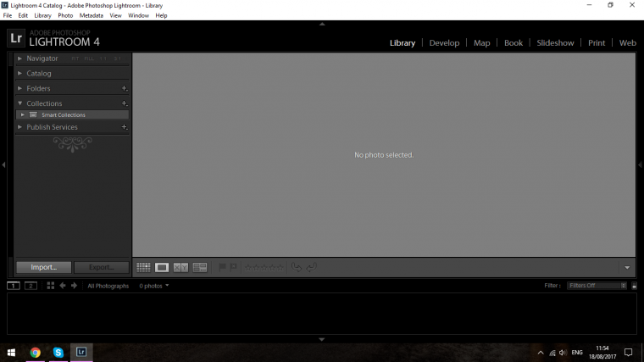Open 0 photos source dropdown
This screenshot has height=362, width=644.
[153, 286]
